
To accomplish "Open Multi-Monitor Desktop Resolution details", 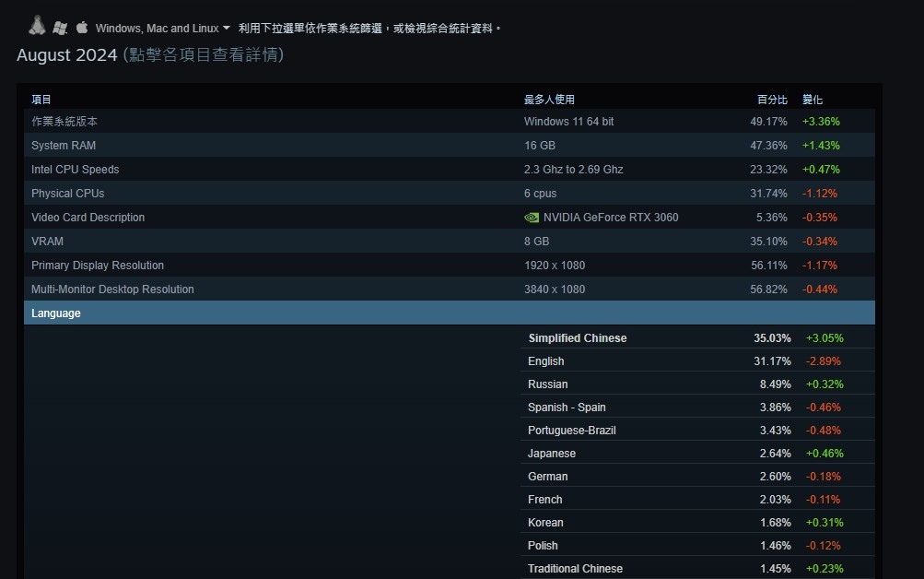I will 112,289.
